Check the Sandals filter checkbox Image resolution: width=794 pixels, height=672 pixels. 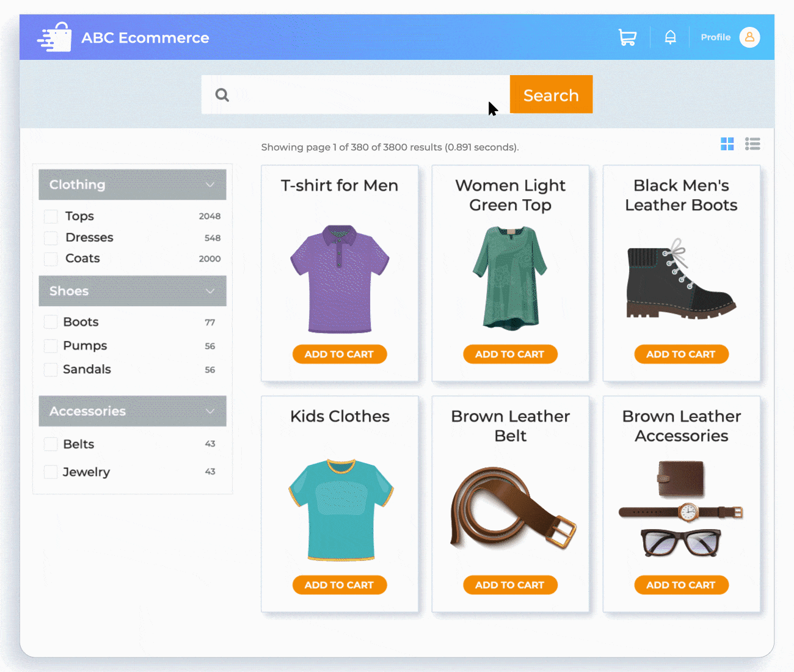[x=51, y=370]
